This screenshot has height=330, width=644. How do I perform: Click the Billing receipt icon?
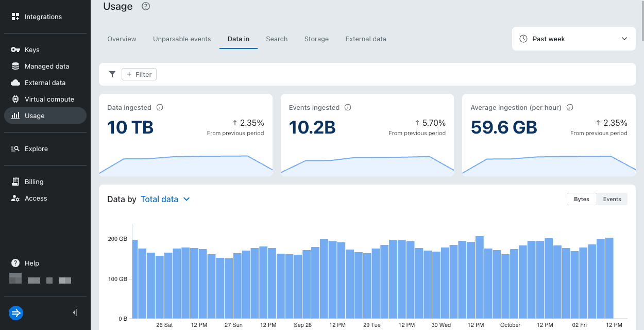point(15,181)
